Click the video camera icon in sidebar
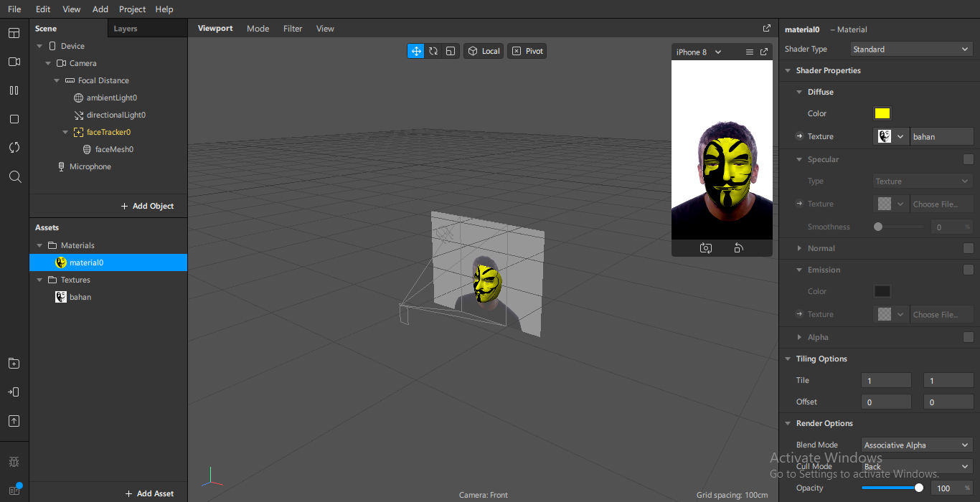 click(x=14, y=62)
